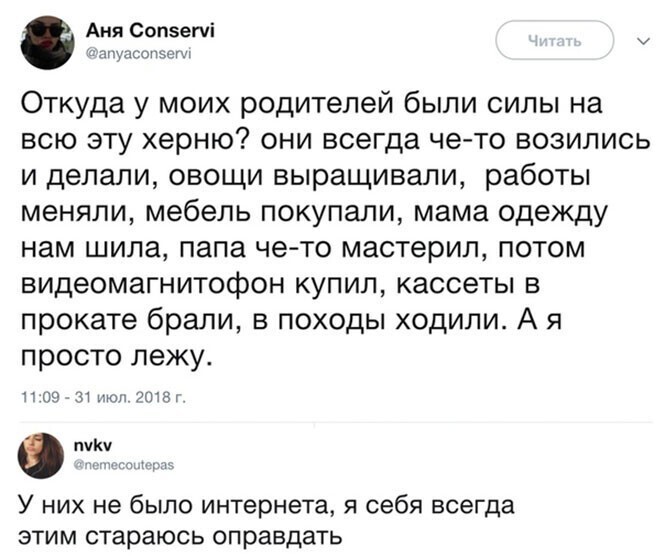Click the time 11:09 in the timestamp
The width and height of the screenshot is (665, 557).
[x=39, y=398]
